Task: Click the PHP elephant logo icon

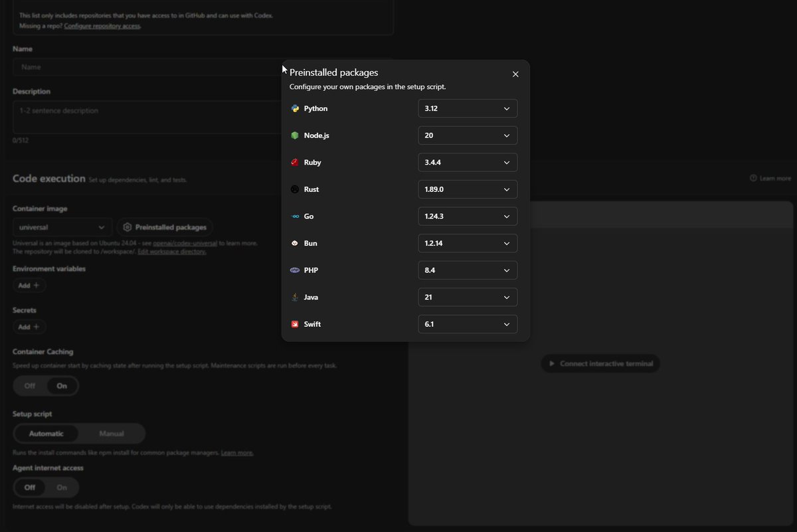Action: pos(295,270)
